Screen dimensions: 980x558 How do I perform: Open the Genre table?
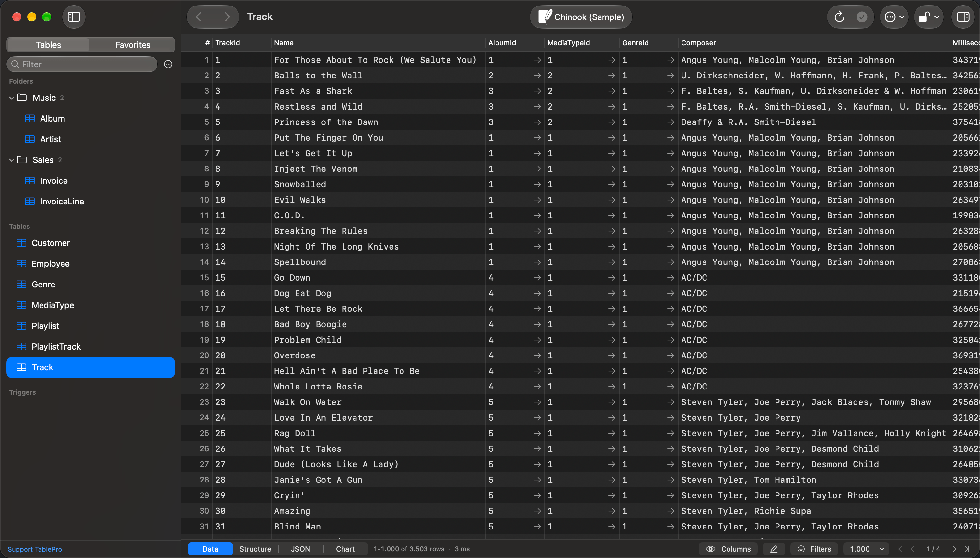tap(91, 285)
